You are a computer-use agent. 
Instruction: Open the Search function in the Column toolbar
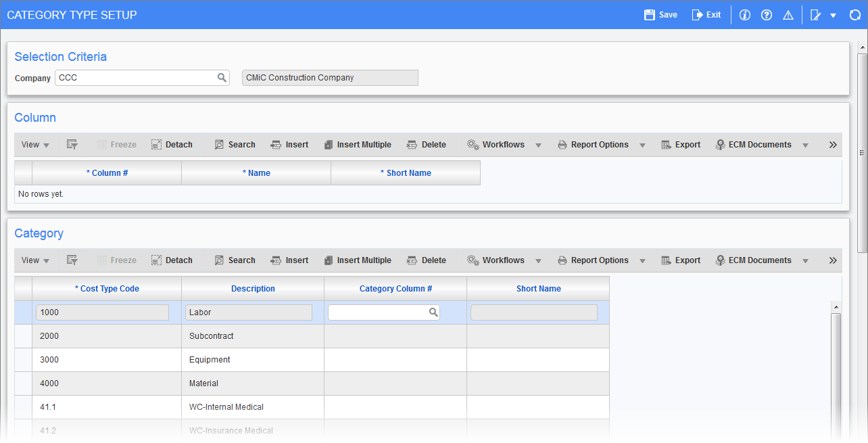click(235, 144)
